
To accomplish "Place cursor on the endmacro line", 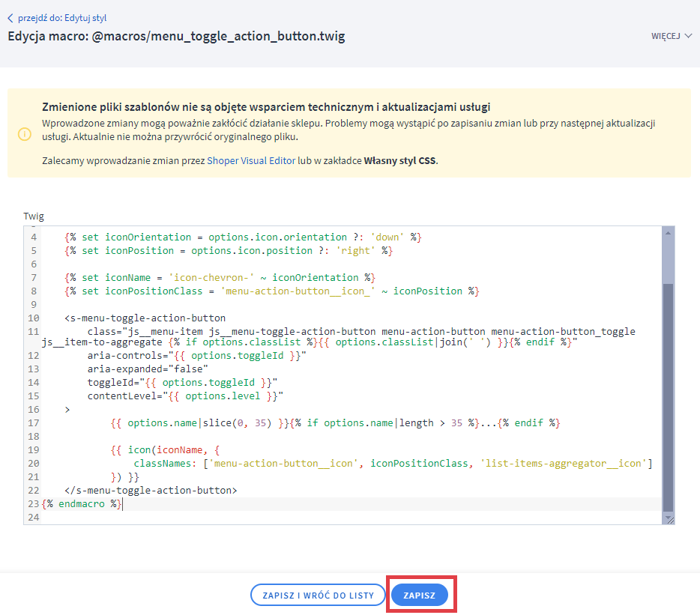I will tap(82, 504).
